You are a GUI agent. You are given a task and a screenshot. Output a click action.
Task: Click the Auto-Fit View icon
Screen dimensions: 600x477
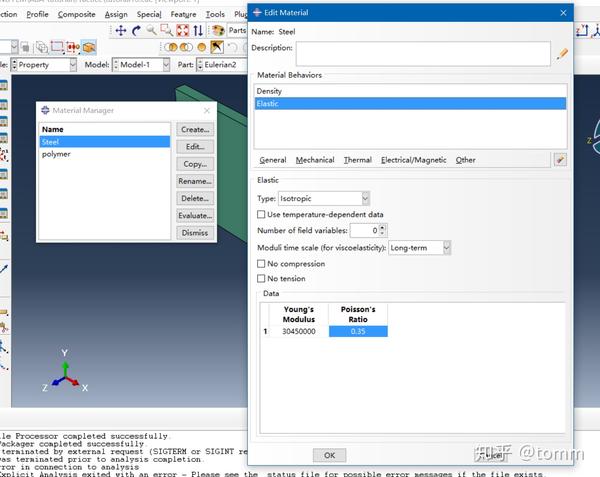pyautogui.click(x=183, y=31)
